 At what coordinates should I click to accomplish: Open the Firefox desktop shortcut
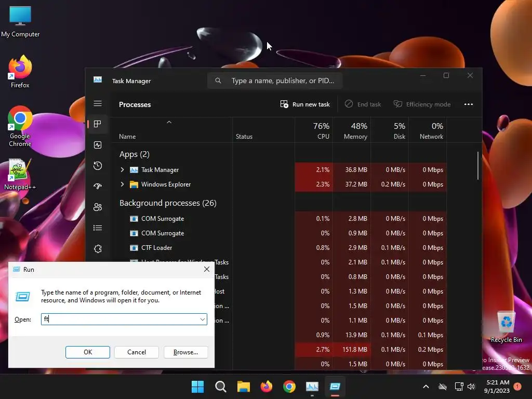point(20,72)
